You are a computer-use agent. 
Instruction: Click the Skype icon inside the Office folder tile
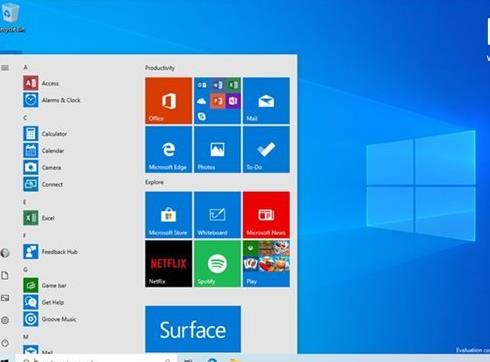coord(202,116)
